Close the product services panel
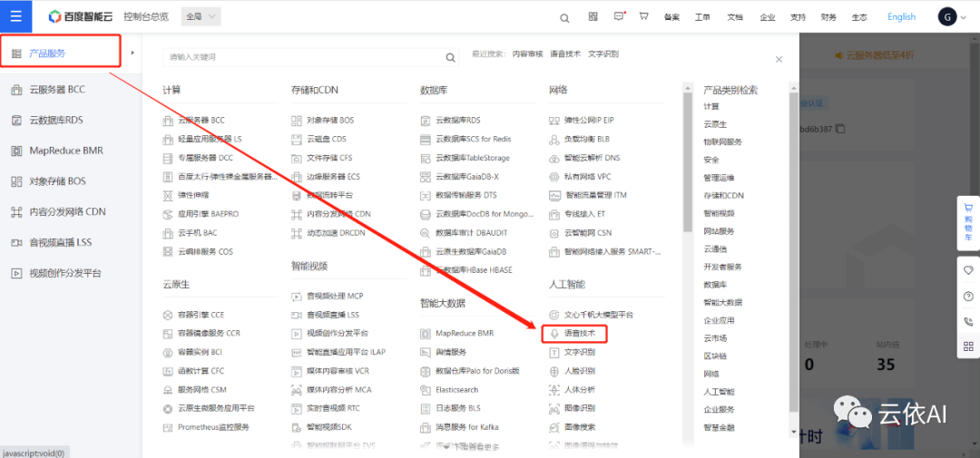This screenshot has height=458, width=980. [x=779, y=59]
